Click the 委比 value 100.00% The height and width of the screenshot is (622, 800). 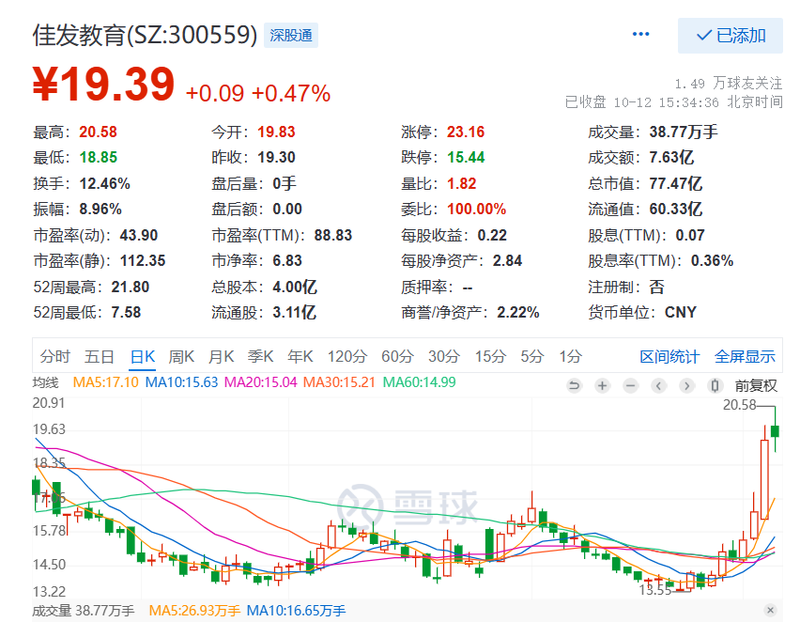[477, 209]
